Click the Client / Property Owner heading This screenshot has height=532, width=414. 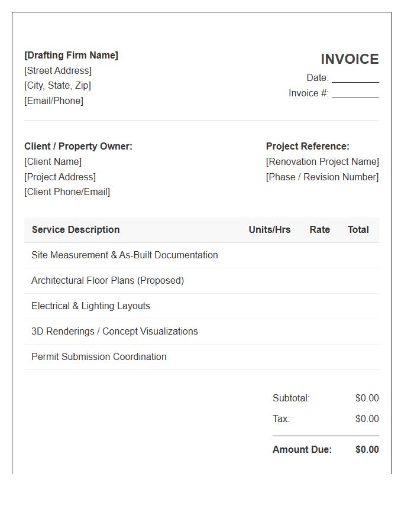point(79,146)
